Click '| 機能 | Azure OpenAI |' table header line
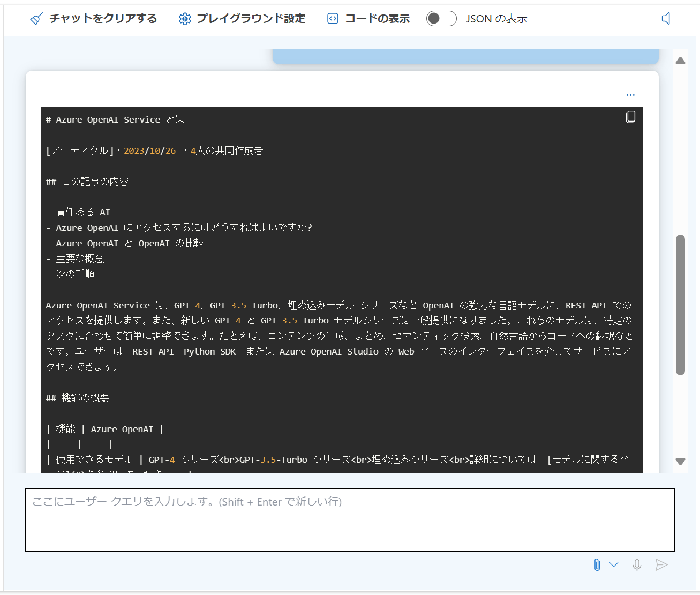 pos(104,429)
